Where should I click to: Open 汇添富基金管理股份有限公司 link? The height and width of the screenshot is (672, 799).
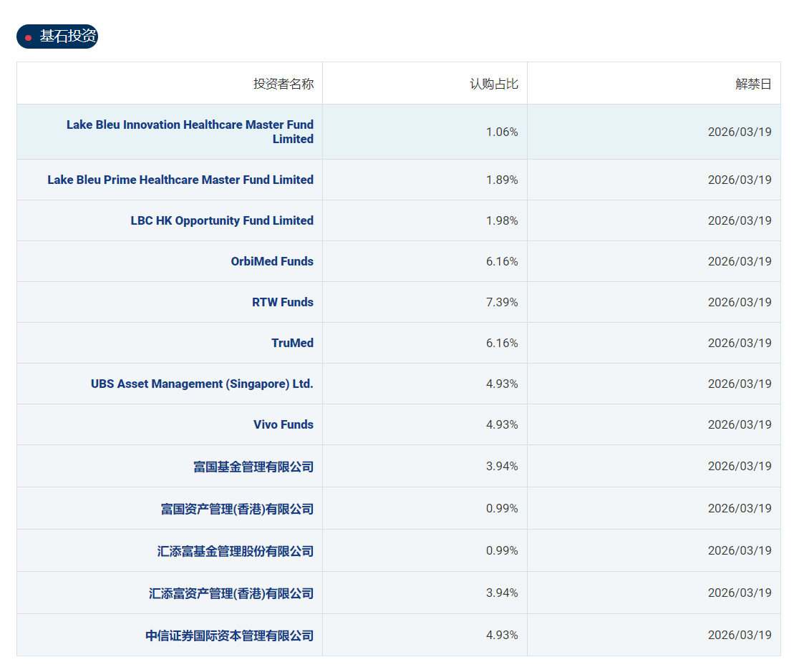tap(236, 551)
